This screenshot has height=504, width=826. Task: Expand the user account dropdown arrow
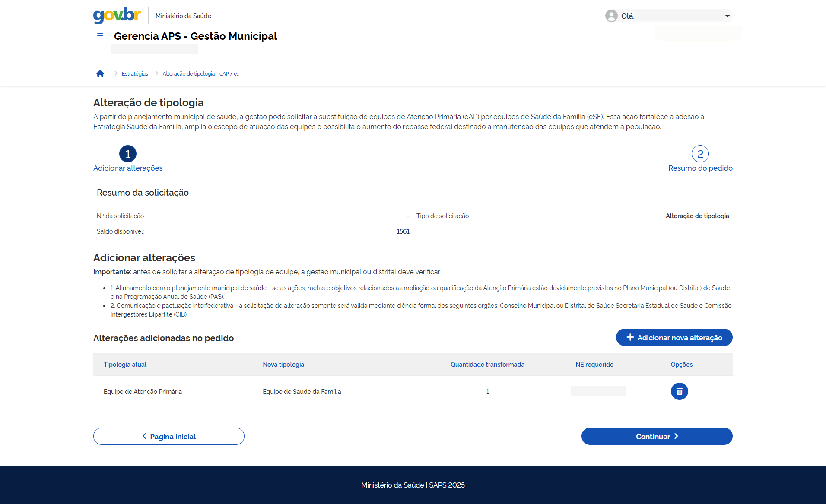tap(727, 16)
